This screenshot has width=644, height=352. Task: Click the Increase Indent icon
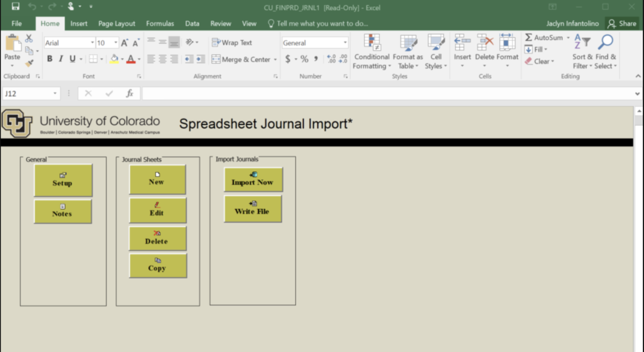pyautogui.click(x=200, y=59)
